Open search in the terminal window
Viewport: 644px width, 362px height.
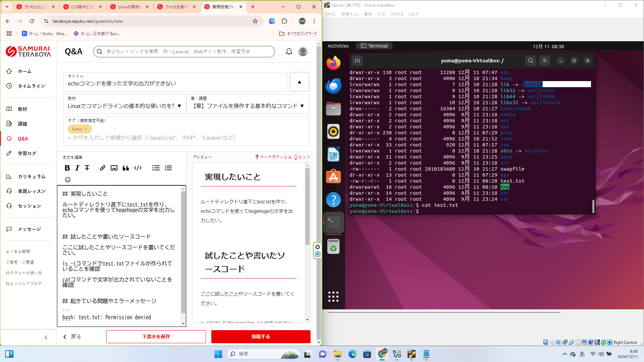[530, 61]
